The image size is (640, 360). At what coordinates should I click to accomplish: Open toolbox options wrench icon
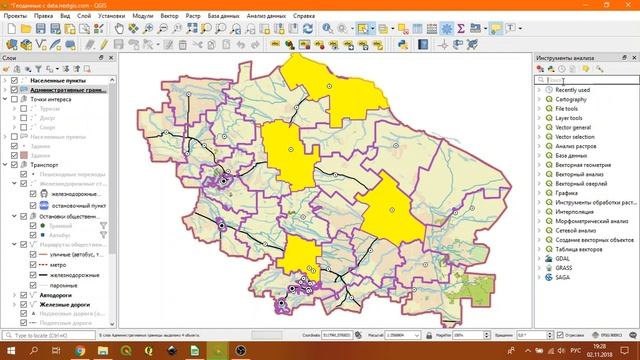point(599,69)
